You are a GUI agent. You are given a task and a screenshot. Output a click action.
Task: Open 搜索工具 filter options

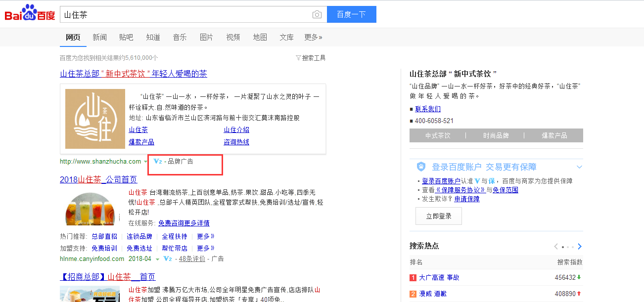tap(311, 58)
